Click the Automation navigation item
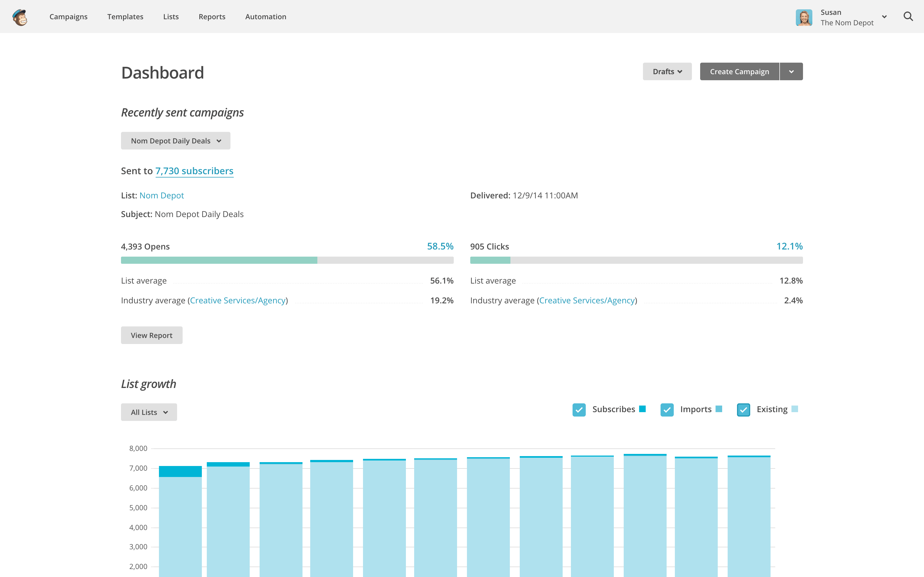 tap(265, 16)
